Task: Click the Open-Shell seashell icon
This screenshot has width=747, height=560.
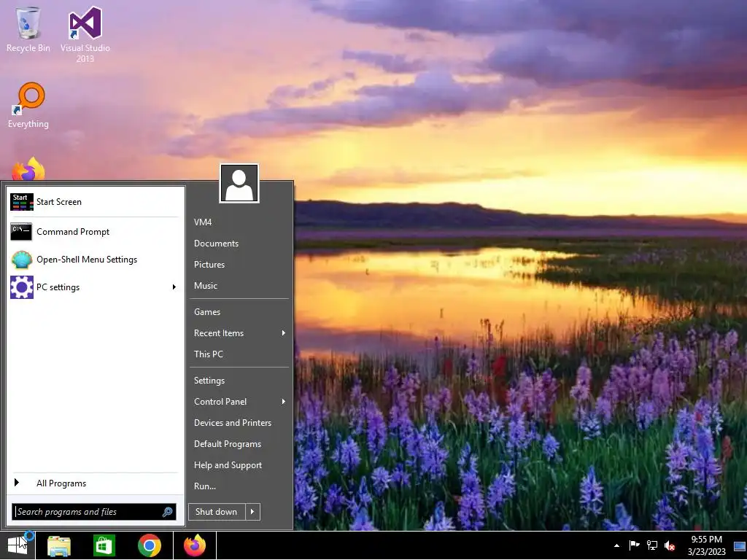Action: [21, 260]
